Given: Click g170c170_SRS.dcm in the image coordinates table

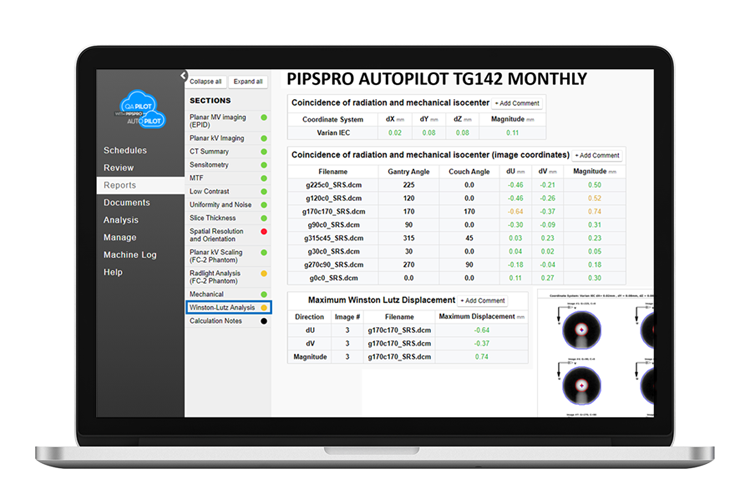Looking at the screenshot, I should pyautogui.click(x=333, y=211).
